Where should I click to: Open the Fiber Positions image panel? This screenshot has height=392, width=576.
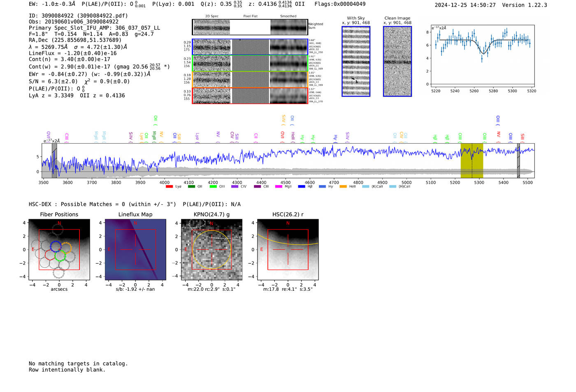pos(59,250)
